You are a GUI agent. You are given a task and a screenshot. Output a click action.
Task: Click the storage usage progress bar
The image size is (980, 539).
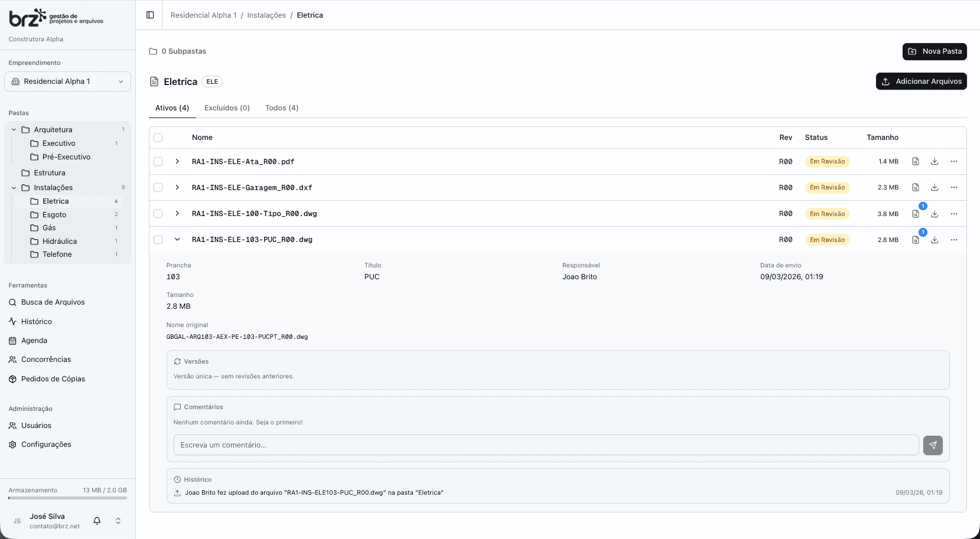(68, 498)
